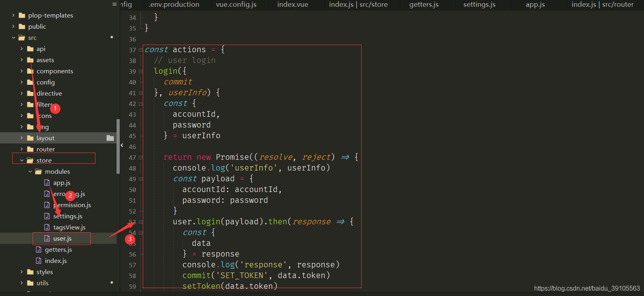Switch to the settings.js tab

pyautogui.click(x=479, y=5)
